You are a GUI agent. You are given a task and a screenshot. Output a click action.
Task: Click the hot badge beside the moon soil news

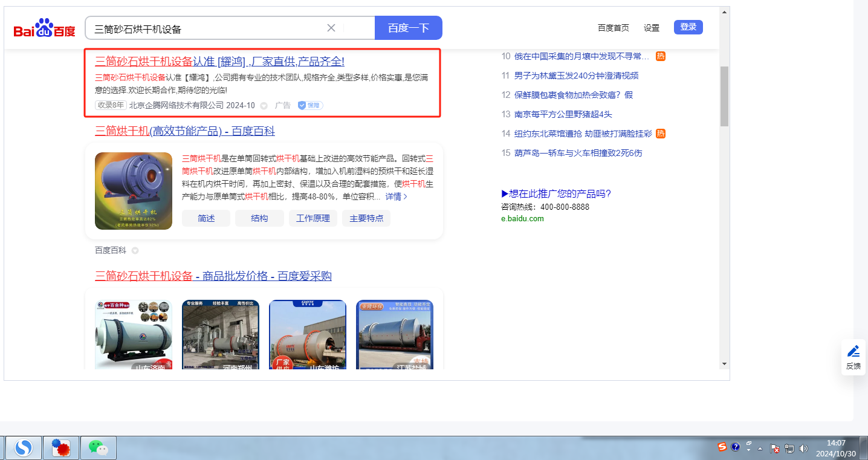tap(661, 56)
